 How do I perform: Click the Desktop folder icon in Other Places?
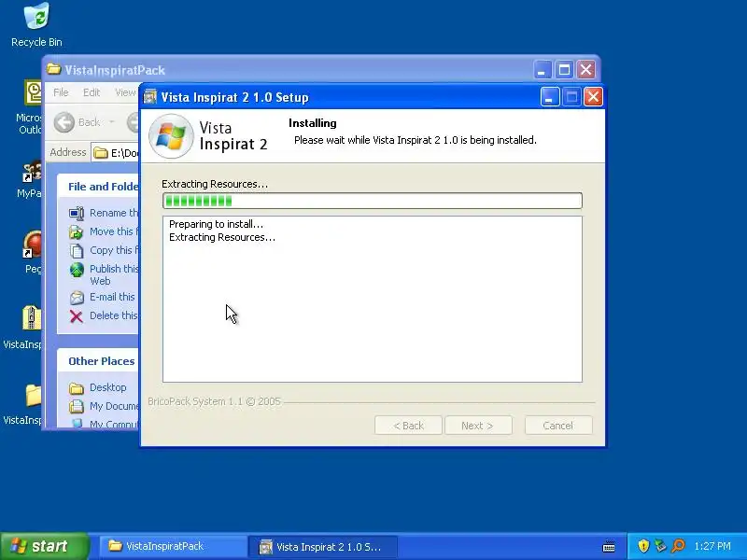[77, 388]
